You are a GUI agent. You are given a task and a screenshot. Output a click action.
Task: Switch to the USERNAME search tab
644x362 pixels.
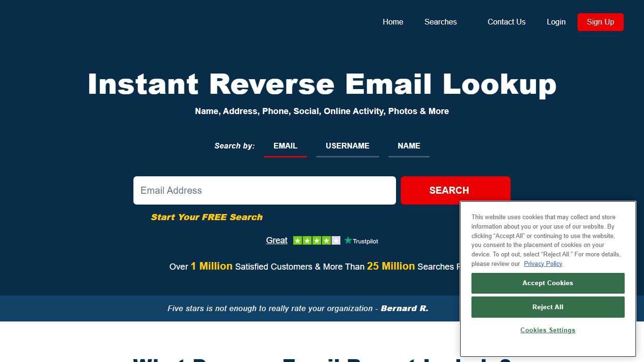(x=347, y=146)
